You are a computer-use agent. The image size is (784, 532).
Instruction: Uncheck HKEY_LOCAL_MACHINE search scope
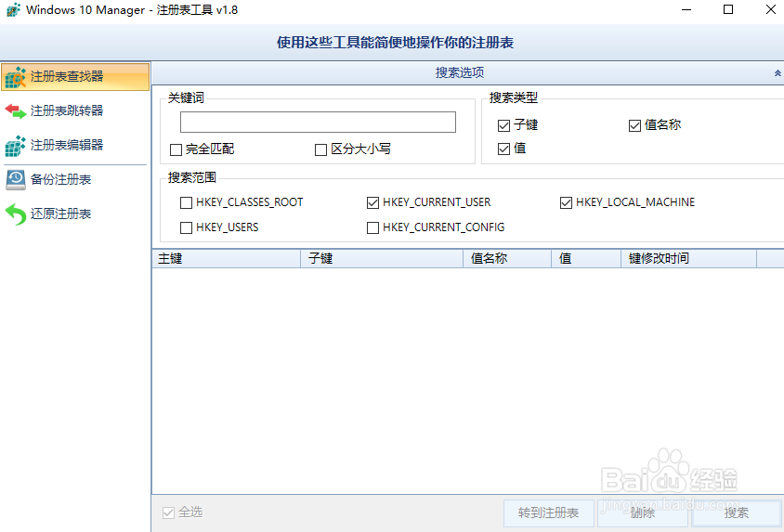coord(566,202)
